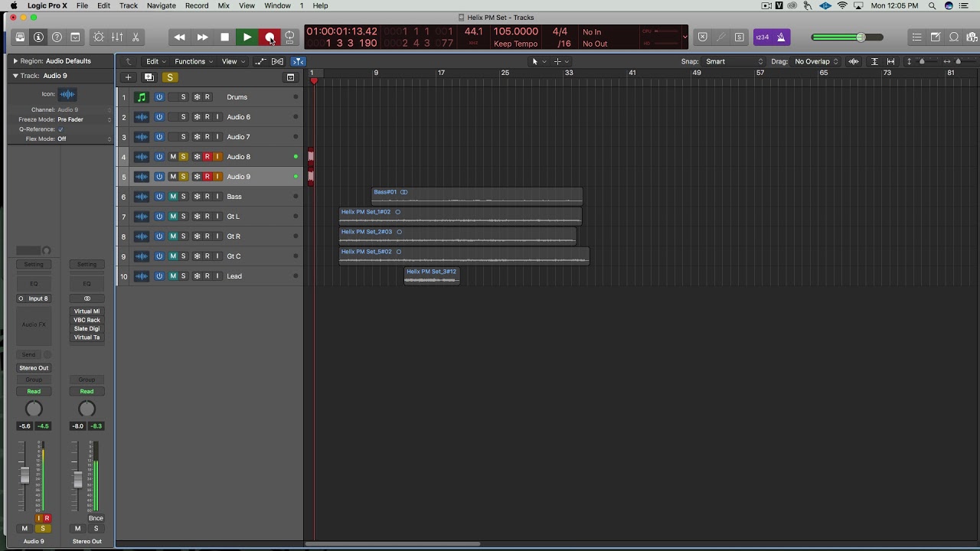The image size is (980, 551).
Task: Open the Toolbar display button
Action: click(75, 37)
